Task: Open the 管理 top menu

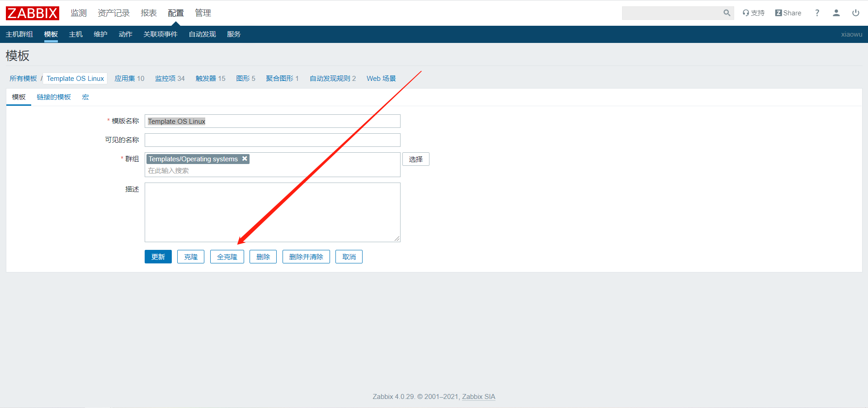Action: [203, 13]
